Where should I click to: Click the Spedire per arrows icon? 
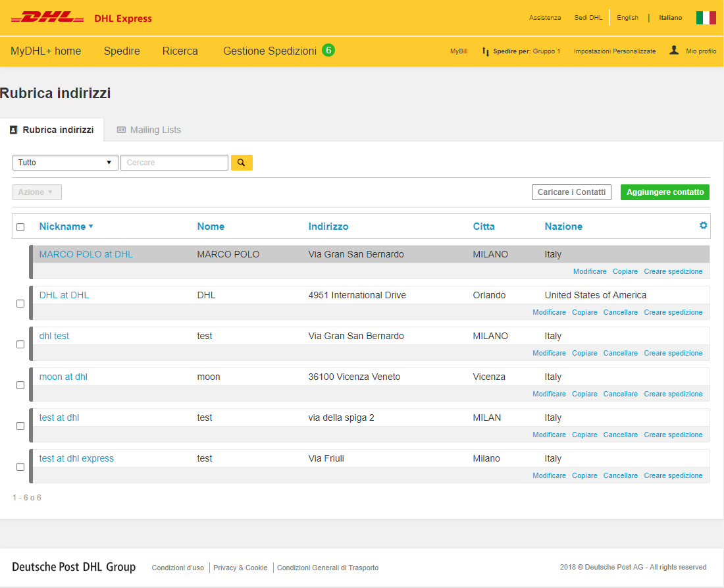click(486, 51)
